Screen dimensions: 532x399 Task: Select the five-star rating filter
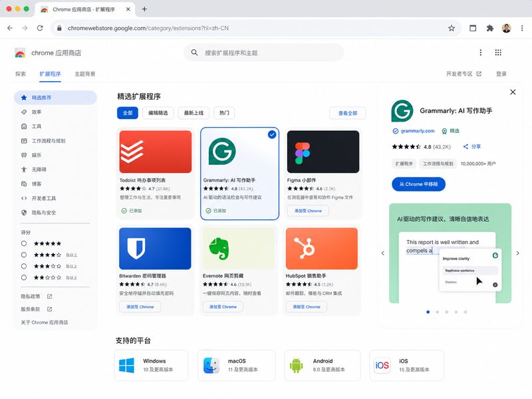pos(24,243)
